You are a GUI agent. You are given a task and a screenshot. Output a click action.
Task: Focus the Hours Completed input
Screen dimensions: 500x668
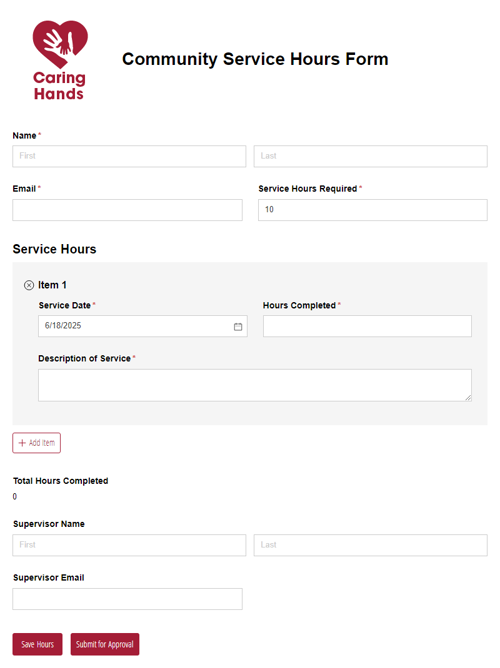(x=367, y=326)
